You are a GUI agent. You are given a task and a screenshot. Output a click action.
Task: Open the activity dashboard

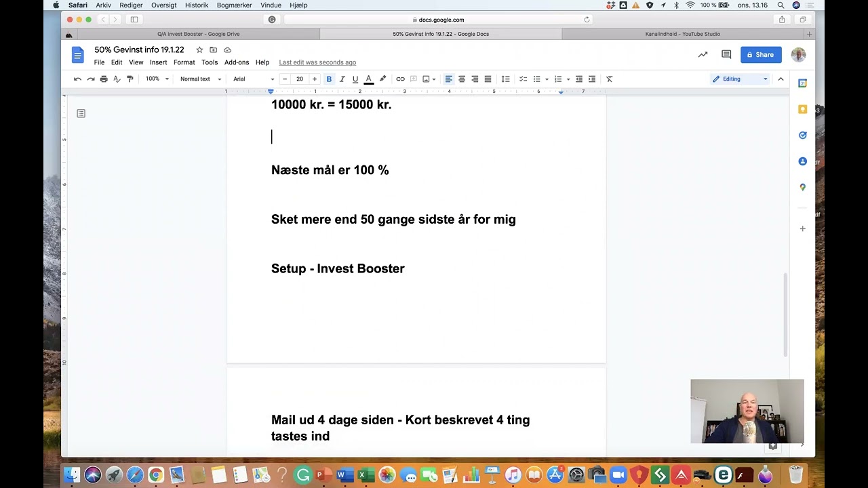pyautogui.click(x=703, y=55)
